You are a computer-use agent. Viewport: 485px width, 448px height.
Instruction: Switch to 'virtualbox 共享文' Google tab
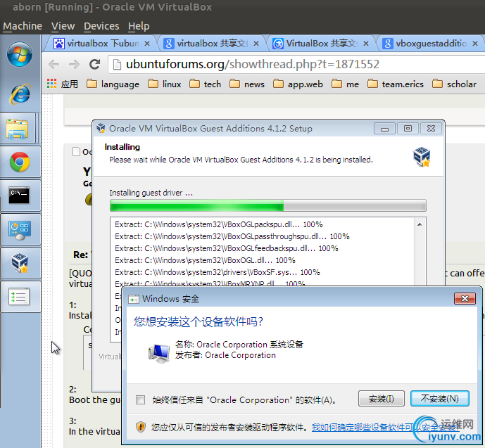(x=209, y=44)
